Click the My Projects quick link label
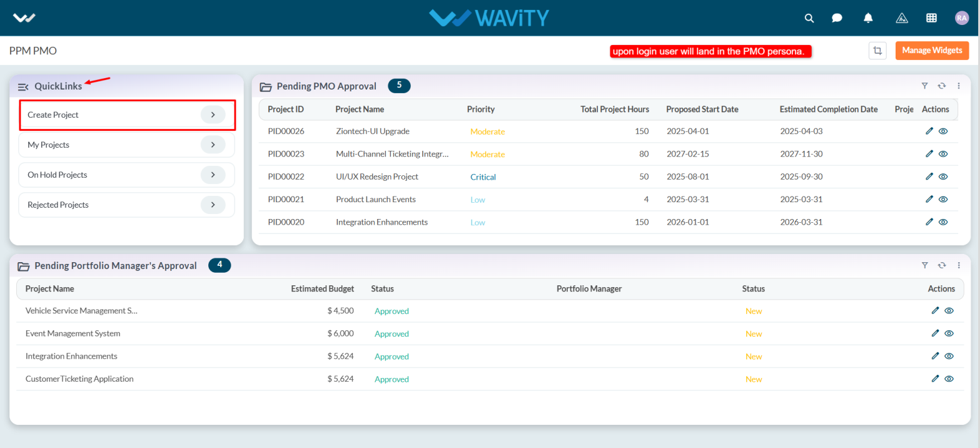Viewport: 980px width, 448px height. coord(48,145)
